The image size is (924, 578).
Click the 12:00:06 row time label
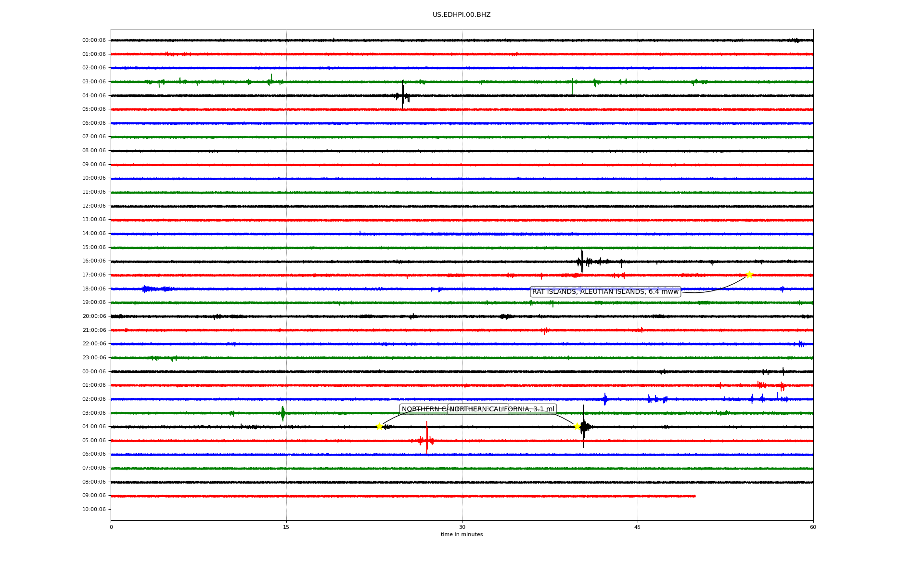[x=94, y=206]
